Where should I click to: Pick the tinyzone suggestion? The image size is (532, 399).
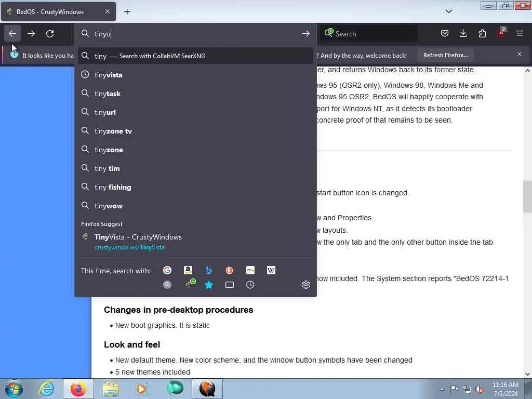tap(195, 149)
